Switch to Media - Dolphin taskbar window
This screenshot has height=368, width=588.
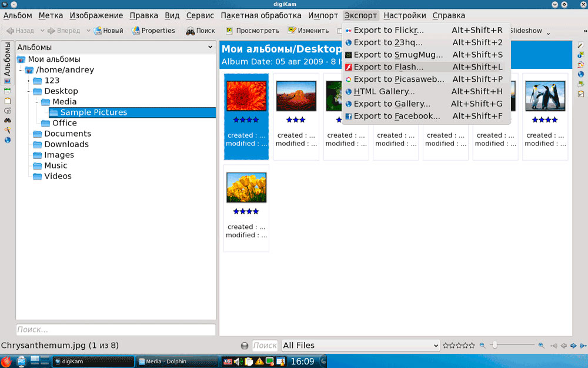(178, 362)
